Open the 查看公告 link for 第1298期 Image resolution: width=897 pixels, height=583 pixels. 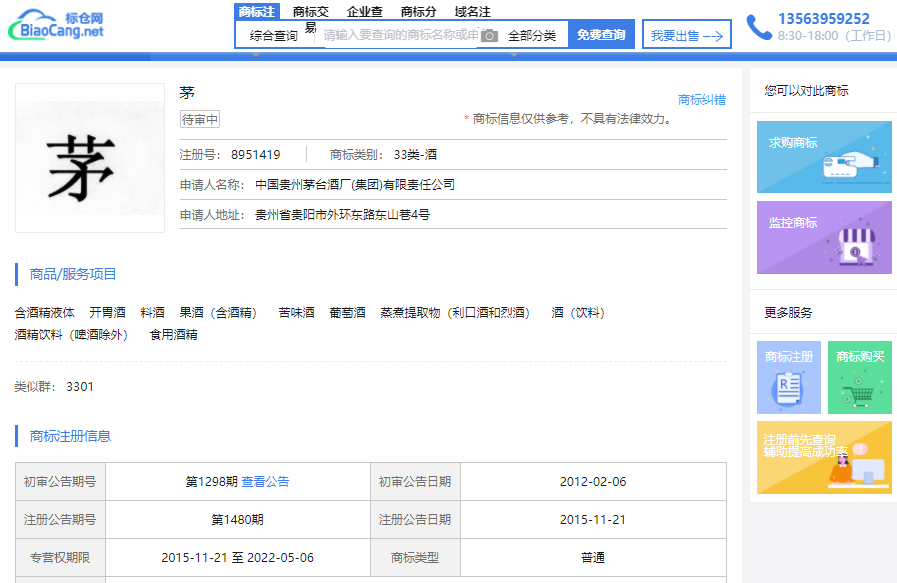265,482
